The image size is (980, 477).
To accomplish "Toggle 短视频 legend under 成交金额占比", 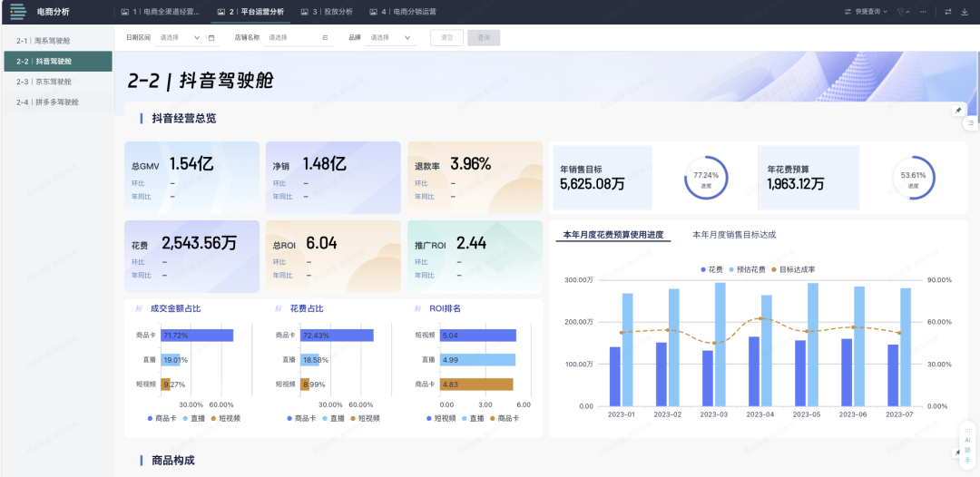I will tap(226, 418).
